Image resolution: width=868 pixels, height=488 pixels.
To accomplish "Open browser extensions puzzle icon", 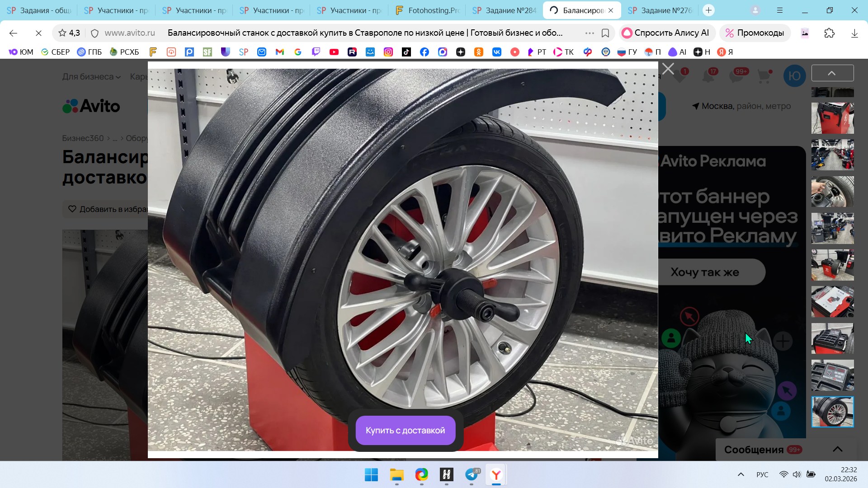I will pyautogui.click(x=829, y=33).
